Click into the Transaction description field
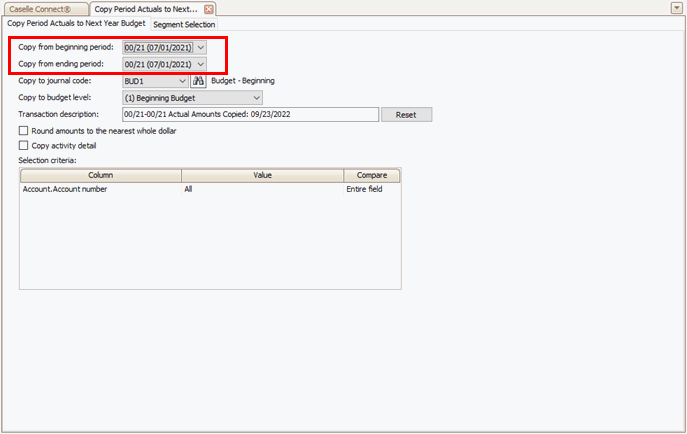 pyautogui.click(x=250, y=115)
